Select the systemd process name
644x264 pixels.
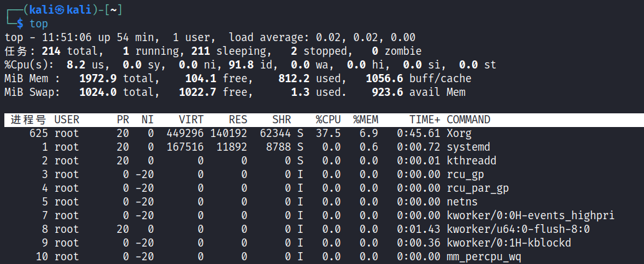pos(468,147)
